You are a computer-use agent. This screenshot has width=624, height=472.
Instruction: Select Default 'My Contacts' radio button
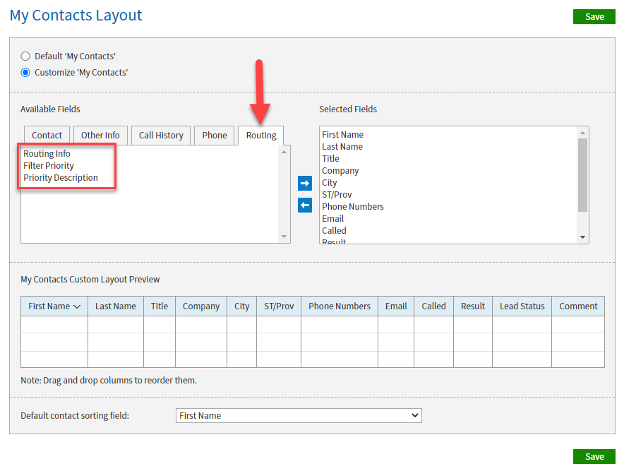coord(25,56)
